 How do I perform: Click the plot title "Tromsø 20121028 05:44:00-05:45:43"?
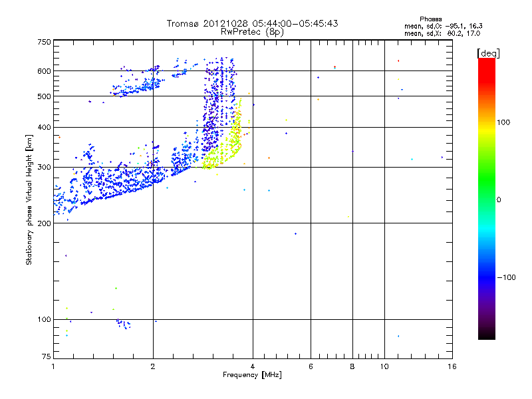pos(252,23)
